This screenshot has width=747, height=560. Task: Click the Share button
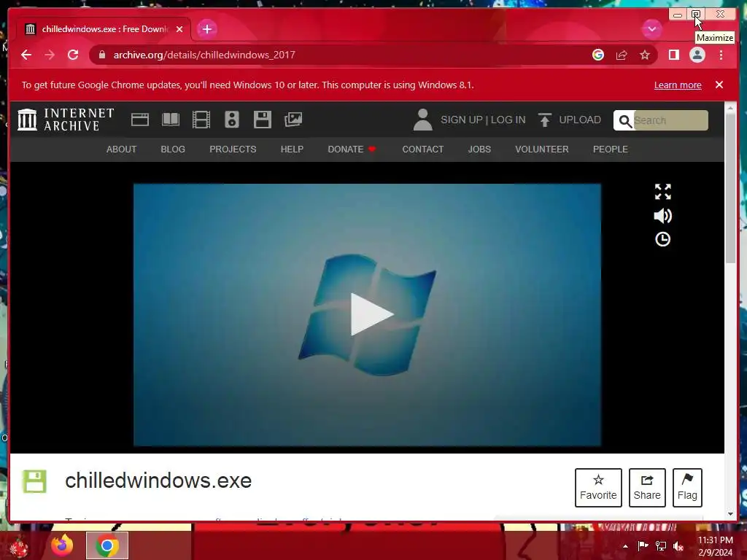pyautogui.click(x=647, y=488)
